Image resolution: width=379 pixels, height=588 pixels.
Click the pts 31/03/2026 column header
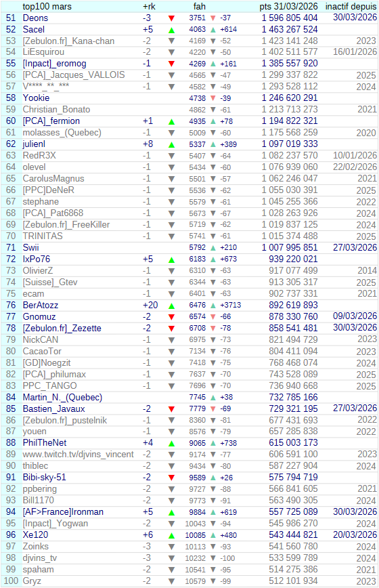[288, 6]
